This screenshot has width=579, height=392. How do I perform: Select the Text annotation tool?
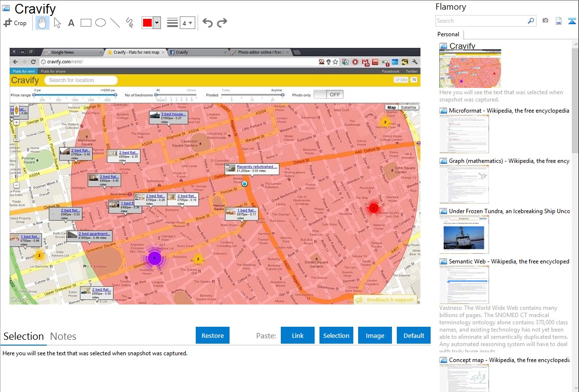tap(71, 23)
